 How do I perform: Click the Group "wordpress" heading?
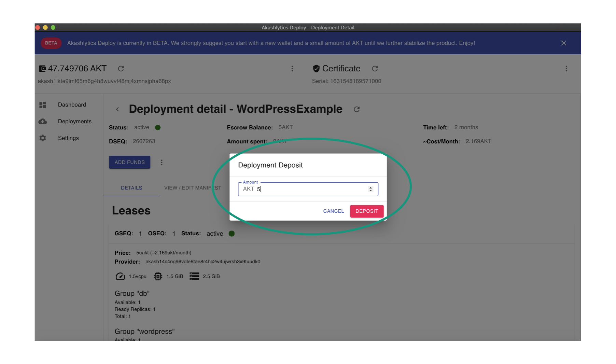[144, 332]
